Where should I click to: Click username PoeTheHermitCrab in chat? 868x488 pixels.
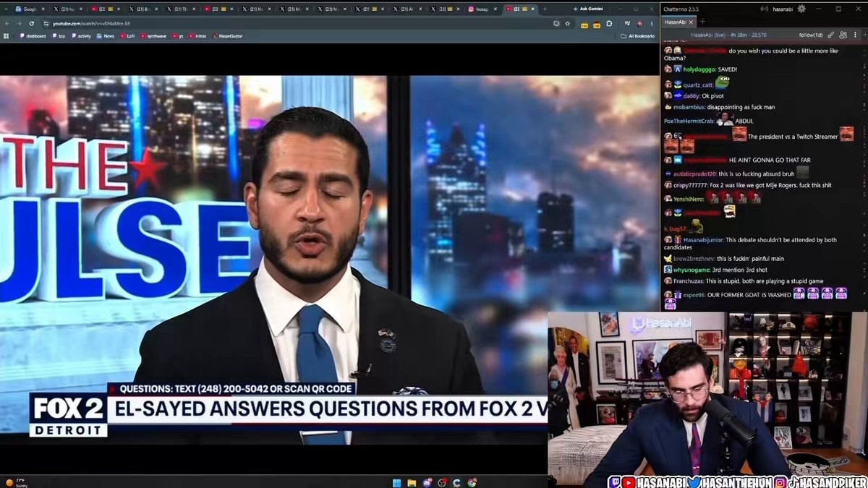pyautogui.click(x=688, y=121)
